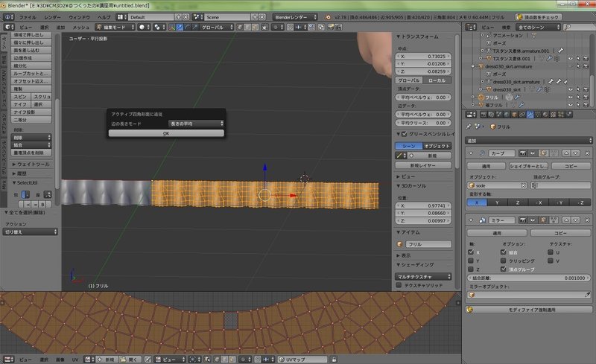Click the pin icon in Properties context row
This screenshot has width=596, height=364.
click(x=469, y=127)
